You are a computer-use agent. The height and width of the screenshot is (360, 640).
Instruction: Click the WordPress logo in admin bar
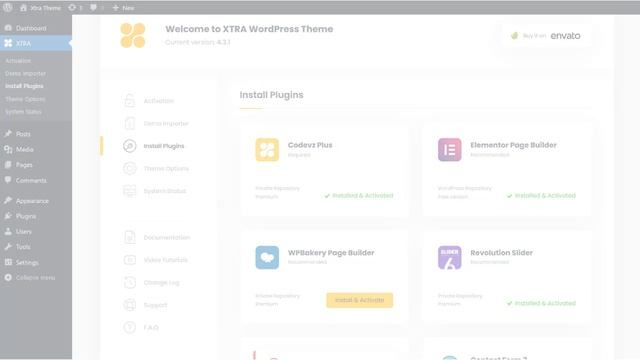click(x=7, y=7)
